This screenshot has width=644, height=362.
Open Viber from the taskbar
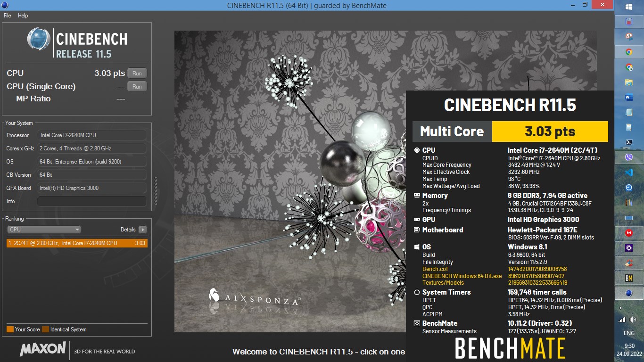pos(628,157)
